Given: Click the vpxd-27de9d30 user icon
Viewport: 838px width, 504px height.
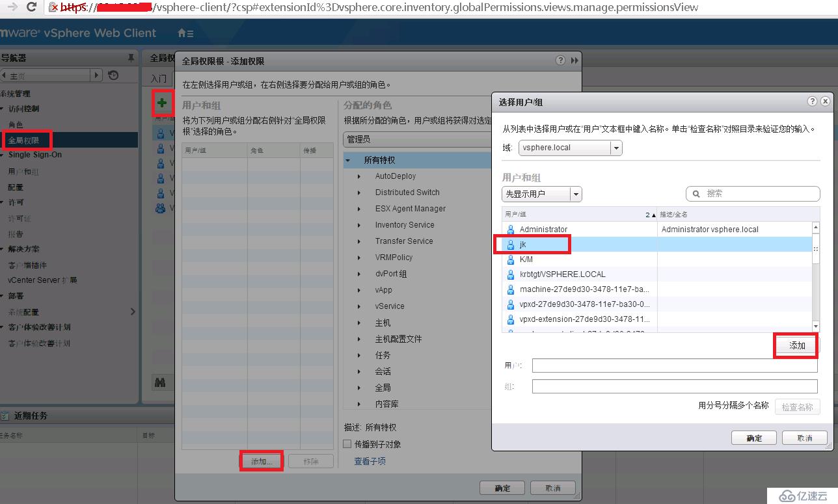Looking at the screenshot, I should coord(511,304).
